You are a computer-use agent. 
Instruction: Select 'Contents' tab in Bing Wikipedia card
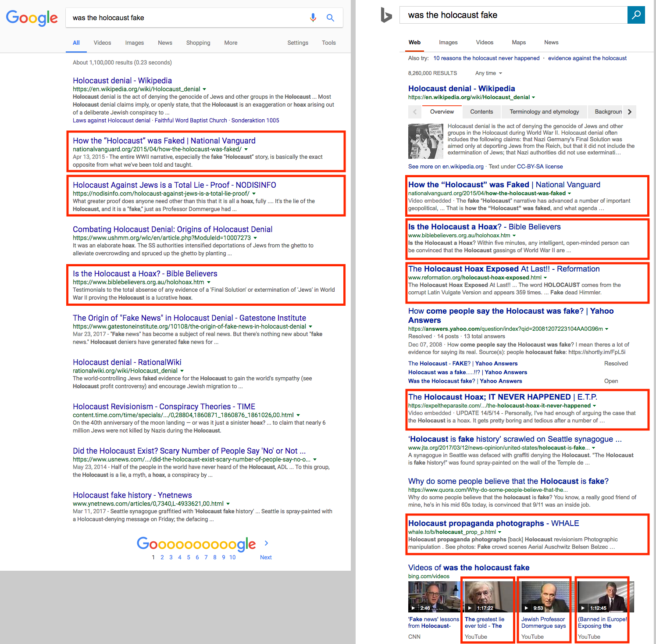[x=481, y=112]
